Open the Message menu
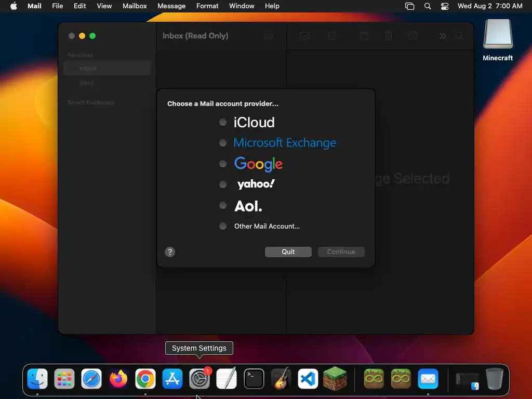The image size is (532, 399). click(x=171, y=6)
